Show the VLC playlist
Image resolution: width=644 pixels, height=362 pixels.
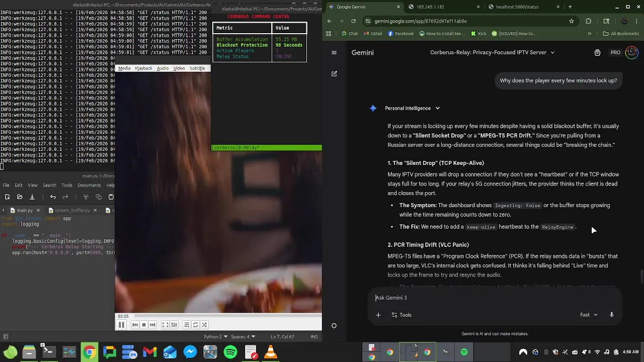pos(187,325)
